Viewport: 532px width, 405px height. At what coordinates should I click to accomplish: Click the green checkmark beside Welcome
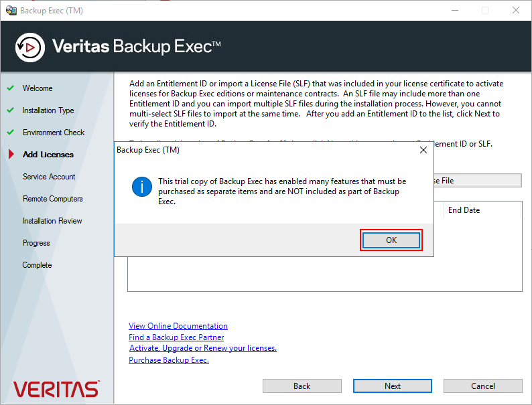(10, 88)
